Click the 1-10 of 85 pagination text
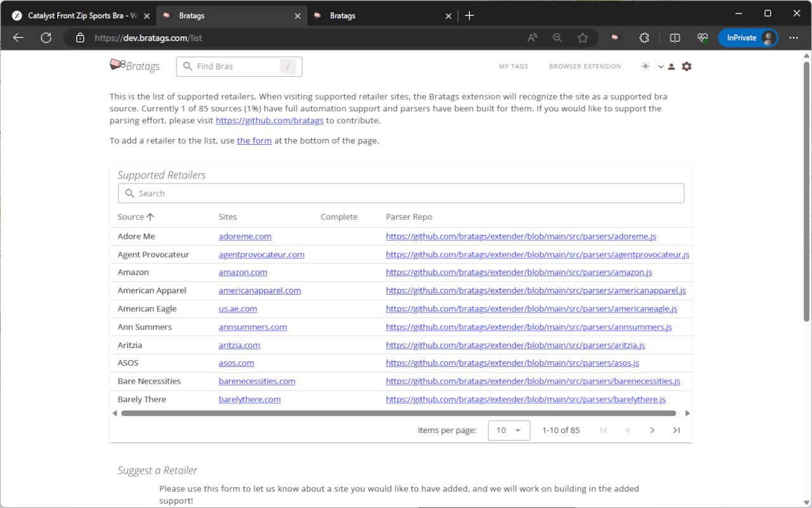The width and height of the screenshot is (812, 508). click(x=561, y=430)
